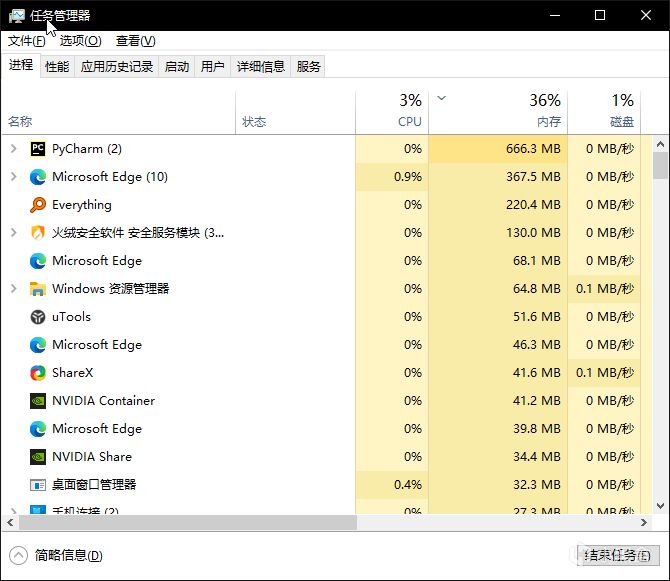Screen dimensions: 670x581
Task: Select the NVIDIA Container process name
Action: pos(103,401)
